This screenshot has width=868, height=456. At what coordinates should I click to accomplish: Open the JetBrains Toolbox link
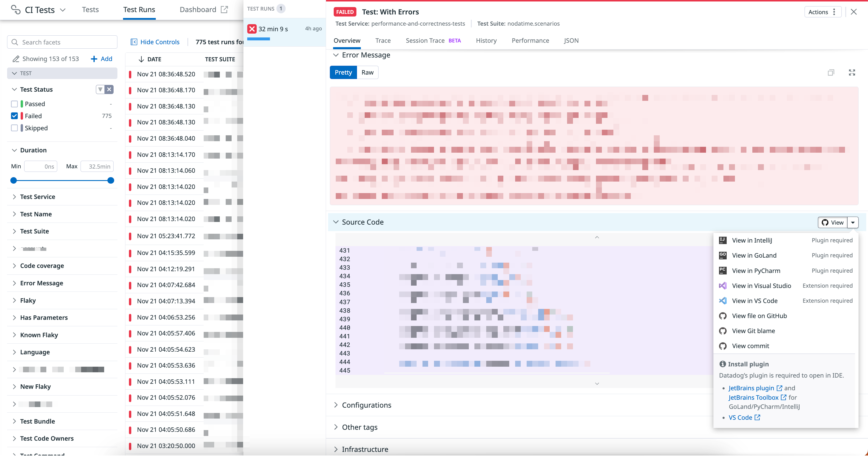point(757,397)
